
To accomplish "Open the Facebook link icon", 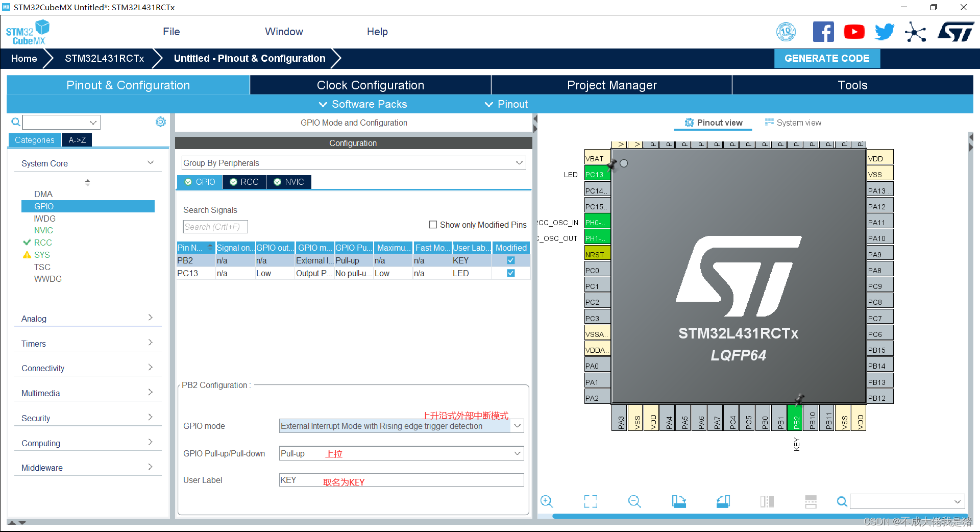I will click(x=823, y=32).
